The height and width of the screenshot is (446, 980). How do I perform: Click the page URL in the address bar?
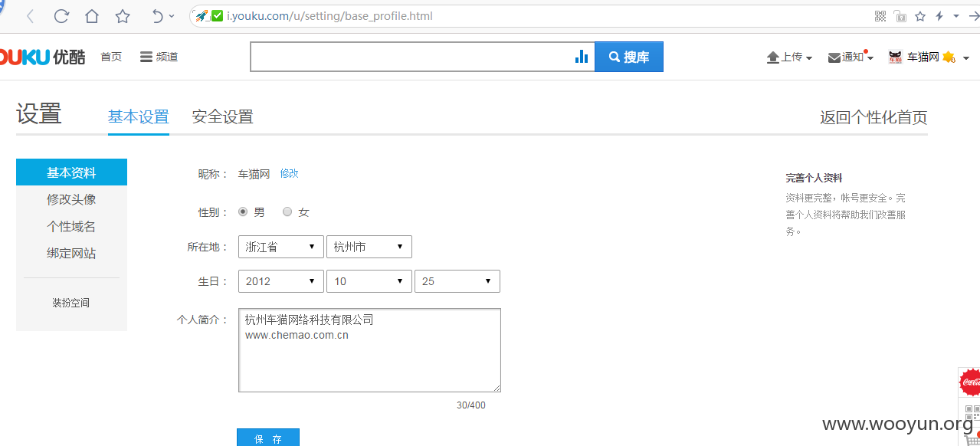point(329,15)
